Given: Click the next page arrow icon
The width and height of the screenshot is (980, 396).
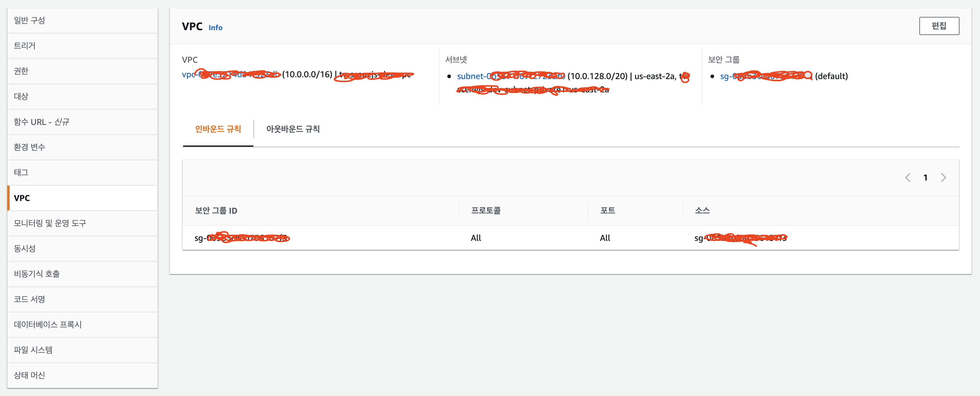Looking at the screenshot, I should point(943,178).
